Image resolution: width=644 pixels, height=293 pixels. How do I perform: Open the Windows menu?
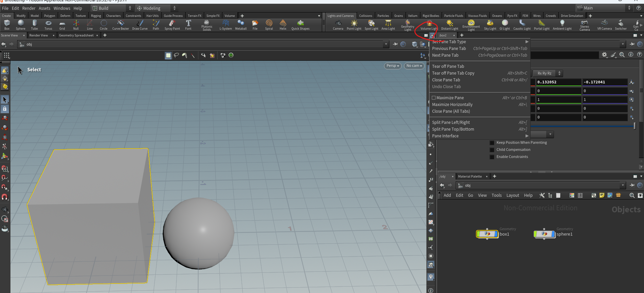point(62,8)
